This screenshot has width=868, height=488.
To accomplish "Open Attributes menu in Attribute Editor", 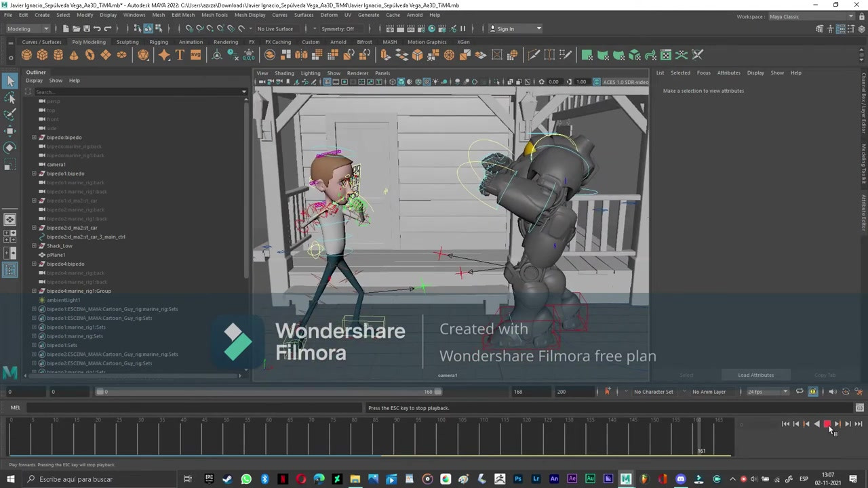I will coord(729,73).
